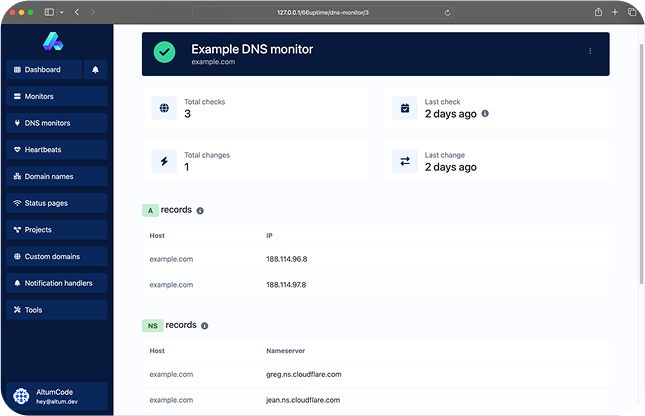Click the browser address bar
This screenshot has width=645, height=416.
pyautogui.click(x=322, y=12)
